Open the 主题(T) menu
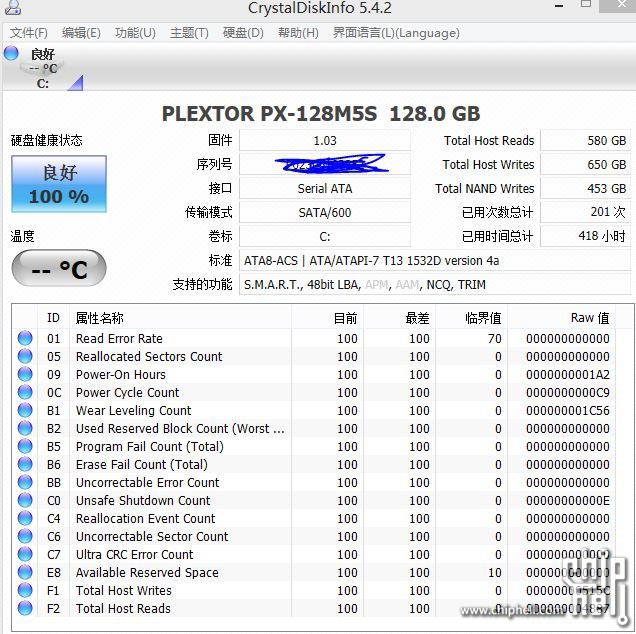 (189, 33)
